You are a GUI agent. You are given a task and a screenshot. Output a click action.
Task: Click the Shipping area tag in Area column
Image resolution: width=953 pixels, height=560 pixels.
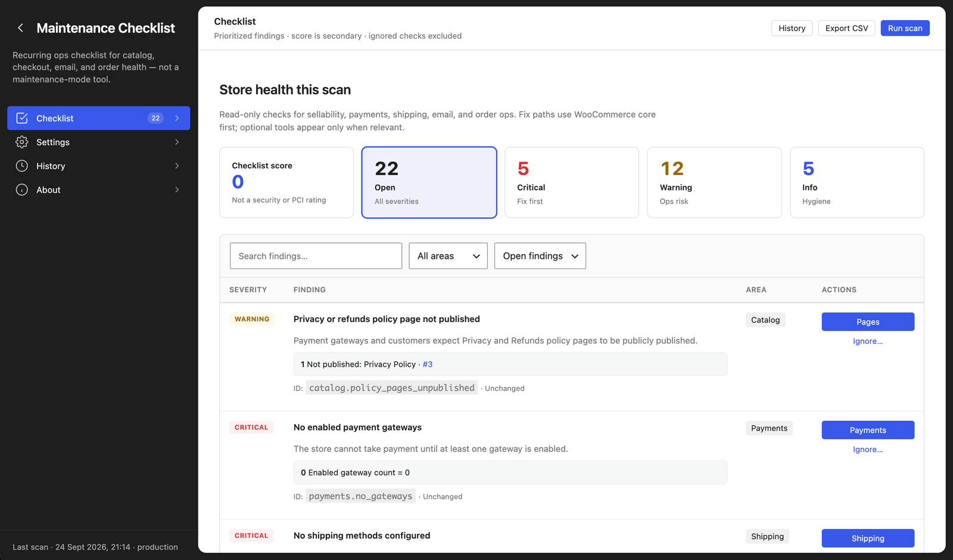(x=767, y=537)
